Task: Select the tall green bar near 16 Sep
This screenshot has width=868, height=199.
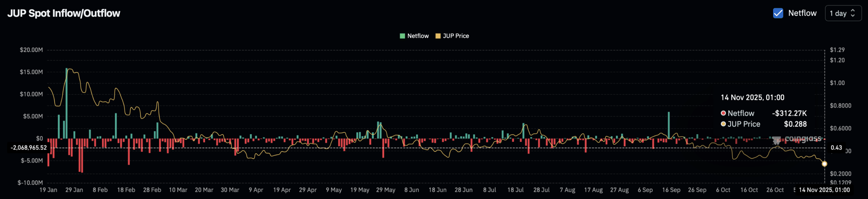Action: click(x=669, y=125)
